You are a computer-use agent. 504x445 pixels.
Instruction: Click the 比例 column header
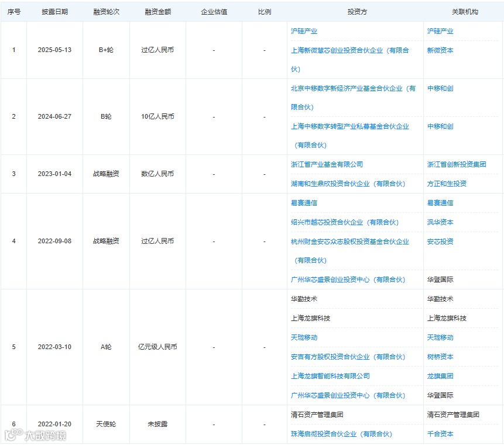coord(265,12)
